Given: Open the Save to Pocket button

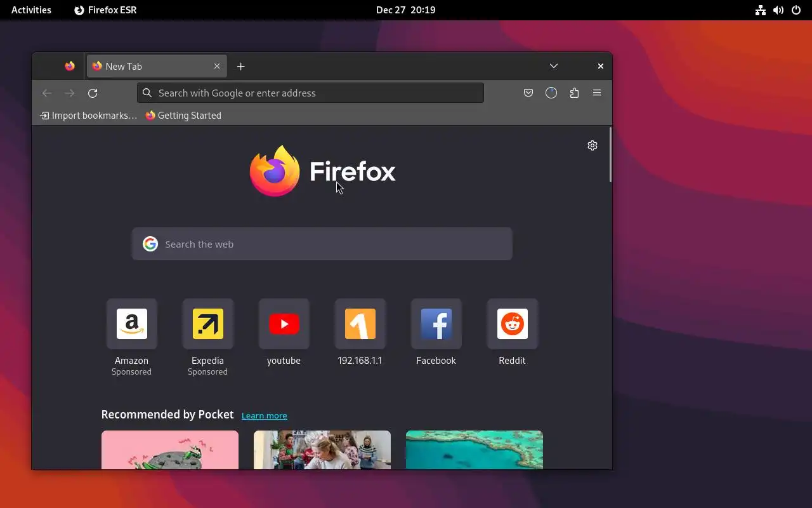Looking at the screenshot, I should tap(528, 93).
